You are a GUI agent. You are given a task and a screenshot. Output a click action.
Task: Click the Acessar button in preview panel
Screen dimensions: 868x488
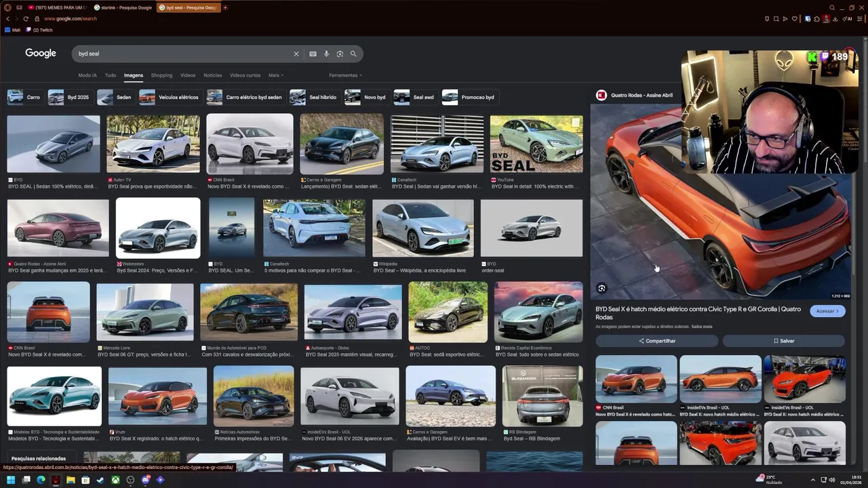pyautogui.click(x=827, y=311)
